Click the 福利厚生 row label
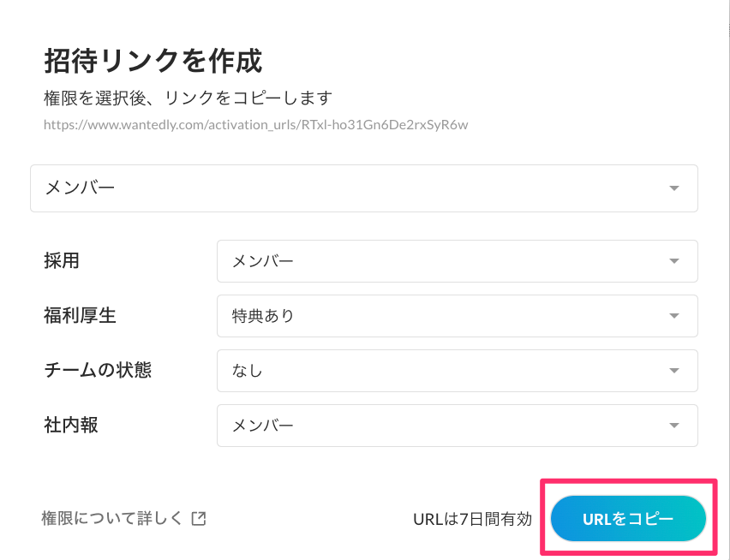The image size is (730, 560). point(80,315)
